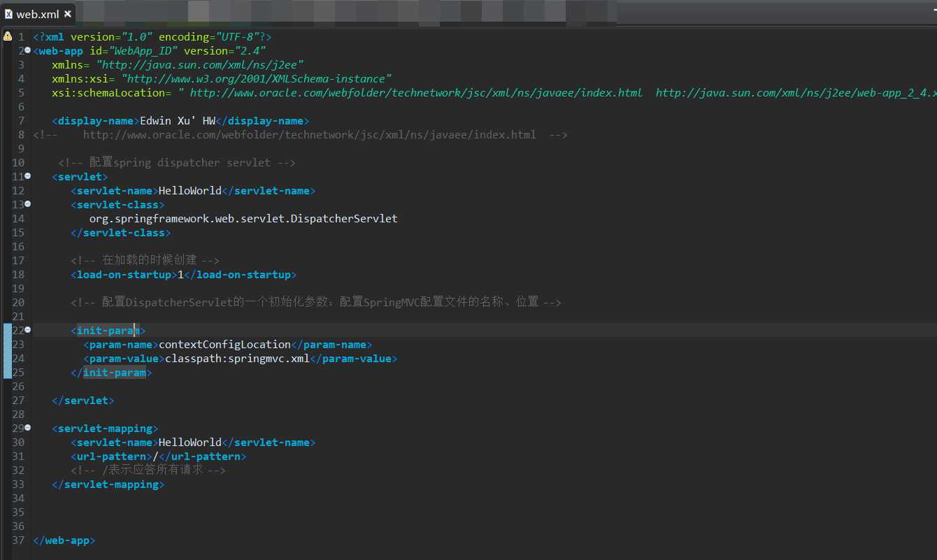Collapse the servlet-mapping element at line 29
Viewport: 937px width, 560px height.
(28, 428)
